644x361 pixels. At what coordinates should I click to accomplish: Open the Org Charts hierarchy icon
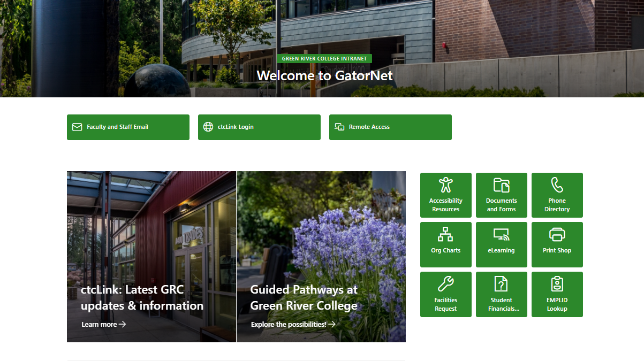point(445,235)
